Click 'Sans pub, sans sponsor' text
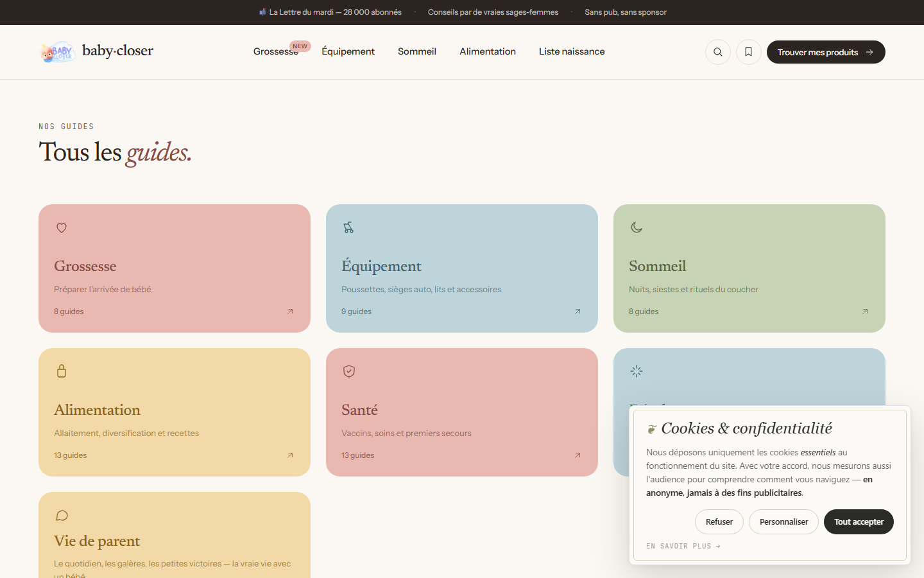Image resolution: width=924 pixels, height=578 pixels. pyautogui.click(x=626, y=12)
